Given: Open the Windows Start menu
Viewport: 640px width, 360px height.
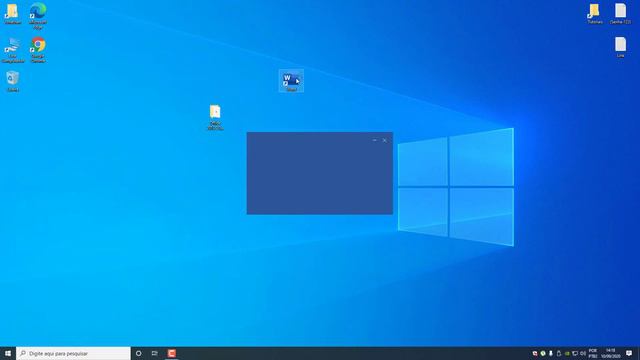Looking at the screenshot, I should click(x=8, y=353).
